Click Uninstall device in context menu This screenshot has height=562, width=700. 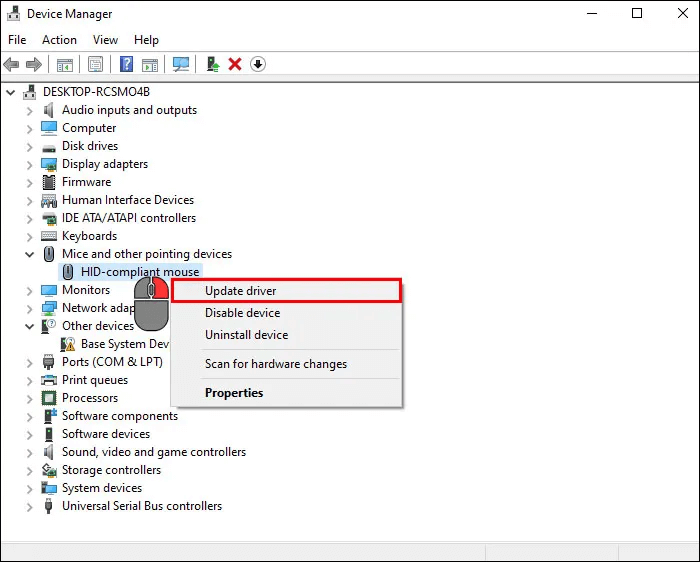(x=246, y=335)
